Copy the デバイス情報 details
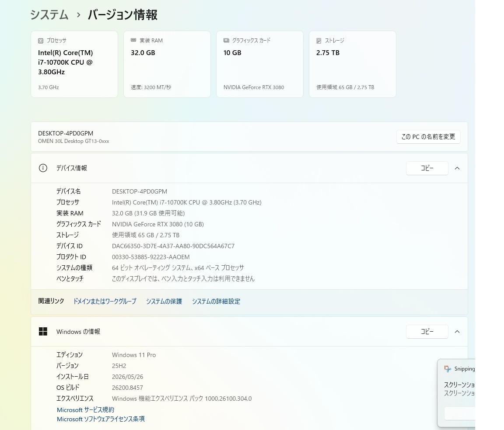This screenshot has height=430, width=504. pyautogui.click(x=427, y=168)
